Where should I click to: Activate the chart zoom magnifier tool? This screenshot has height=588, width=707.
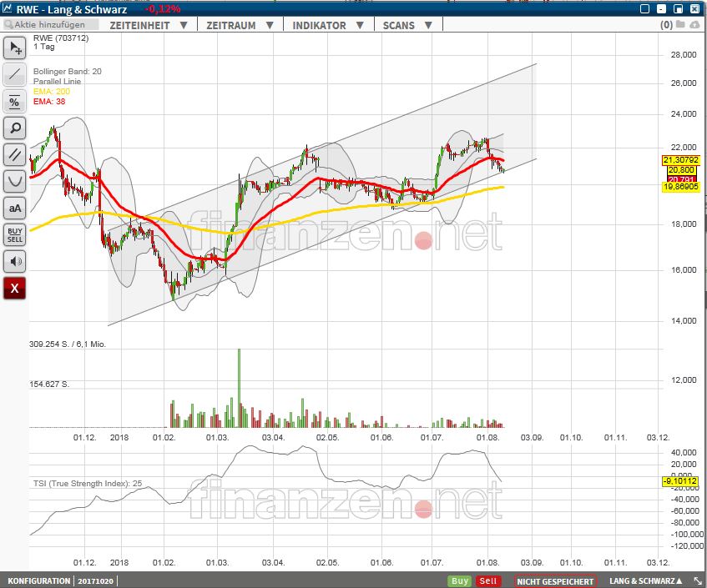(x=14, y=128)
